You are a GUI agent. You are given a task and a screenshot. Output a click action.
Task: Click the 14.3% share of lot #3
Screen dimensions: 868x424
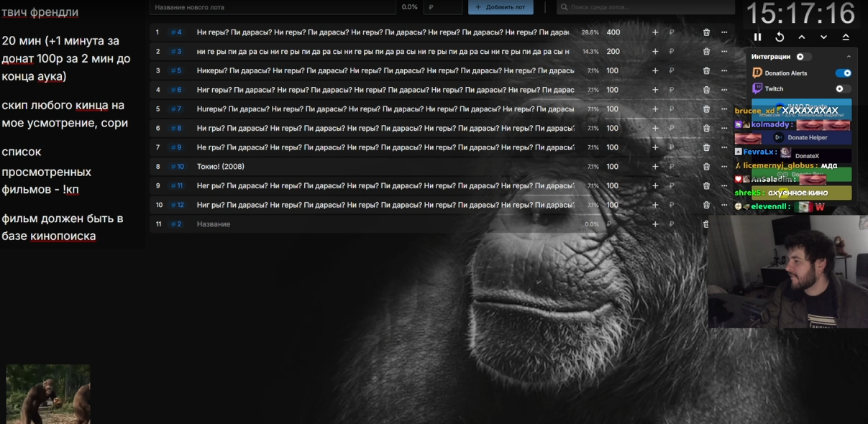click(x=590, y=52)
